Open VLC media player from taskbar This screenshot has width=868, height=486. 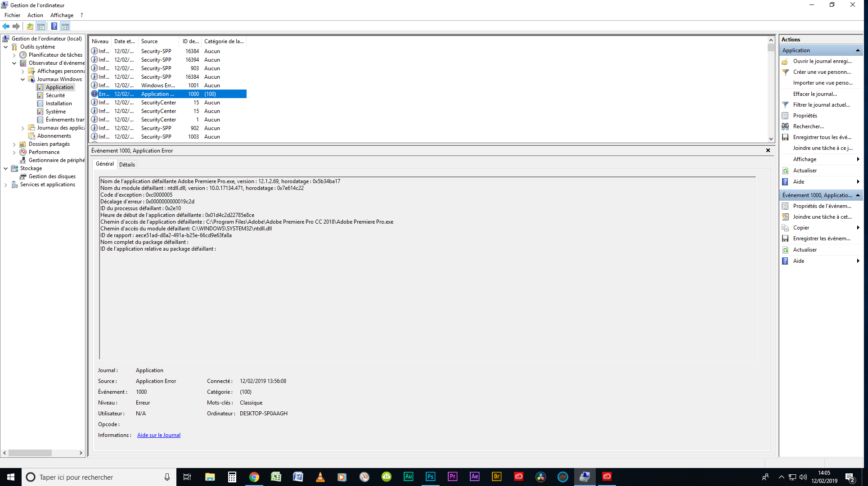click(320, 477)
